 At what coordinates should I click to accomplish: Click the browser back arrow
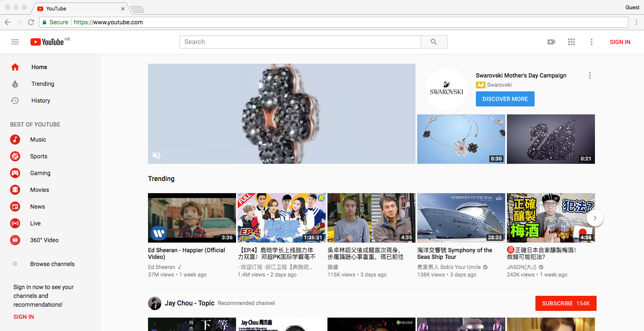tap(8, 22)
